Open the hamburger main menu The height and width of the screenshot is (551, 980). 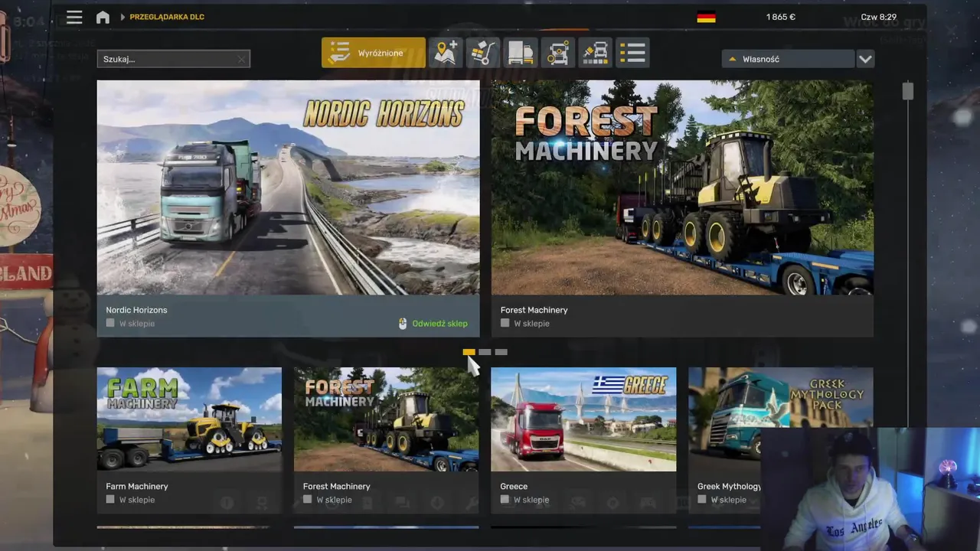click(x=73, y=17)
